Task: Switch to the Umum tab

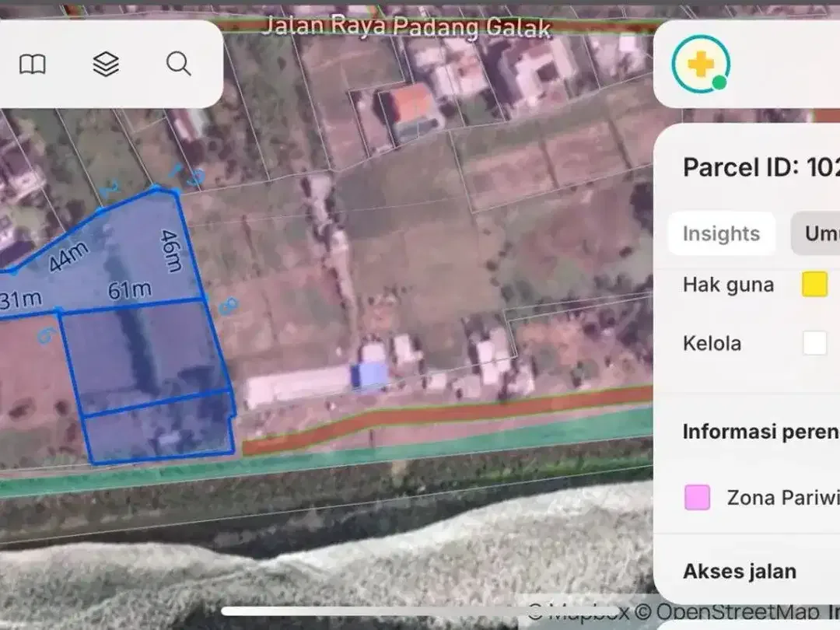Action: pos(816,233)
